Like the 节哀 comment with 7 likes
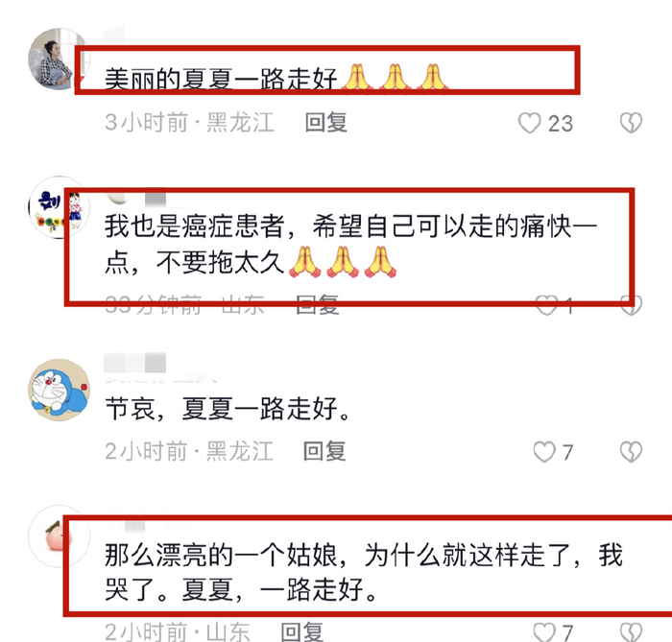Viewport: 672px width, 642px height. [544, 452]
